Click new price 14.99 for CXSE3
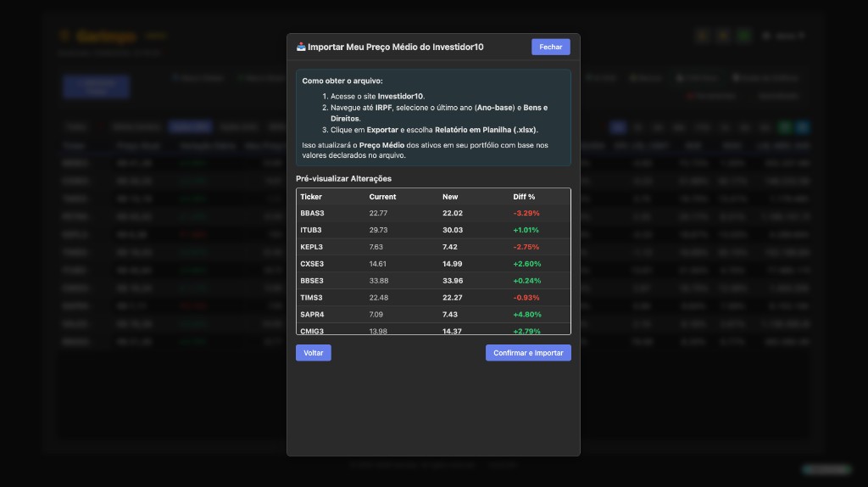Screen dimensions: 868x487 coord(453,264)
